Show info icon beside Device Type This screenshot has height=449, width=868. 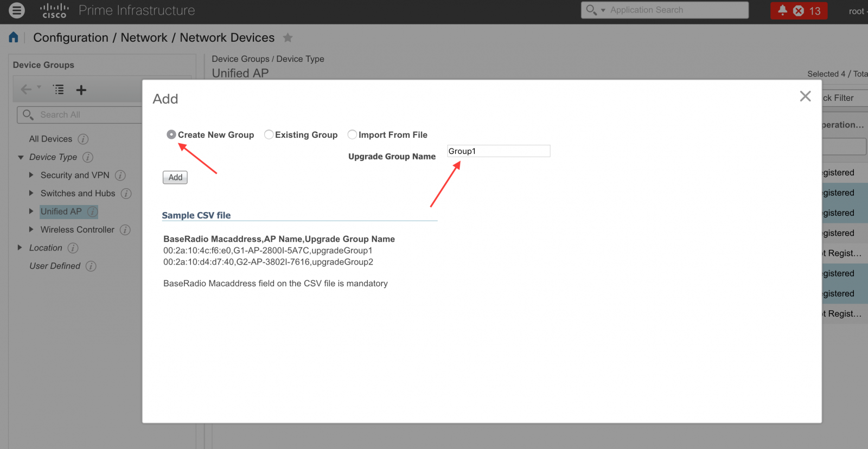(x=88, y=157)
